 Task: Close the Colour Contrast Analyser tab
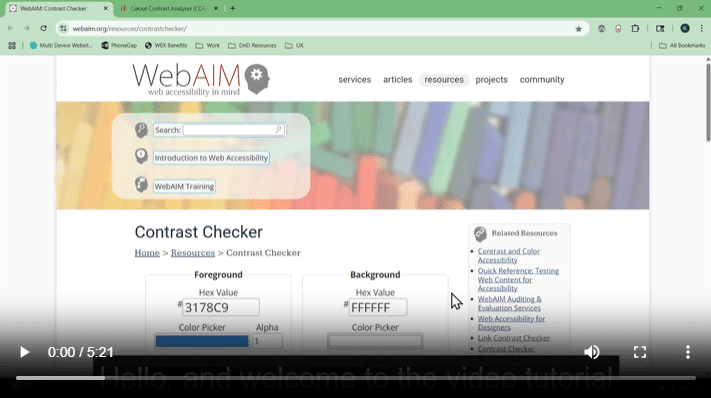(216, 8)
